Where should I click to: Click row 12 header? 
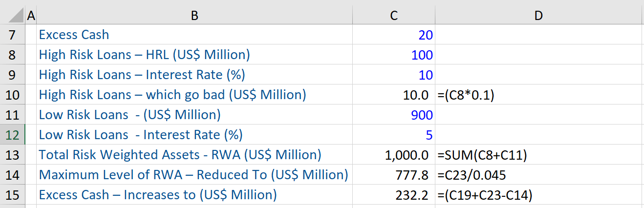tap(12, 134)
